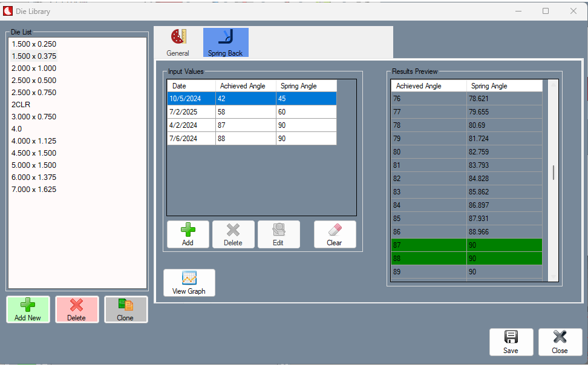Click the red X Delete die button
Viewport: 588px width, 367px height.
tap(77, 309)
